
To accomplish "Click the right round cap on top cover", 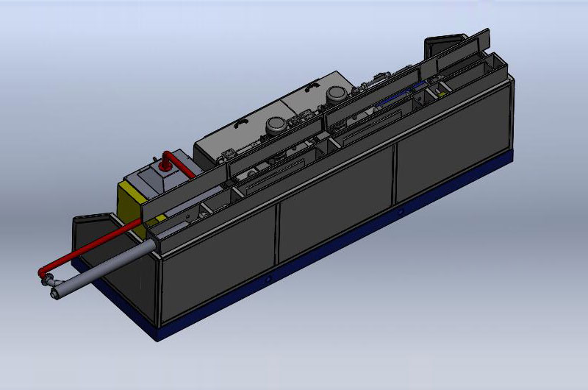I will click(337, 93).
